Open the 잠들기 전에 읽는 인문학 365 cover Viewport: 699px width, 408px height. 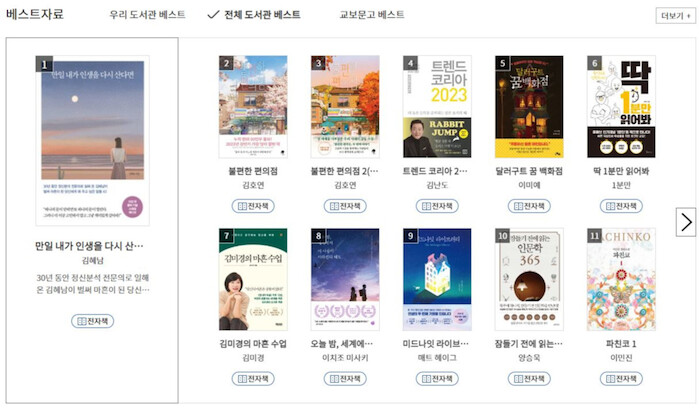(x=529, y=279)
